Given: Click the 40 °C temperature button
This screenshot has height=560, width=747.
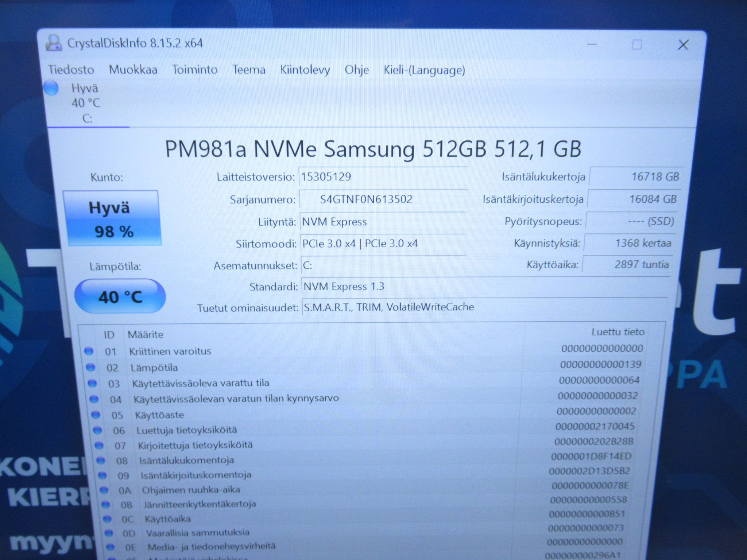Looking at the screenshot, I should pos(120,296).
